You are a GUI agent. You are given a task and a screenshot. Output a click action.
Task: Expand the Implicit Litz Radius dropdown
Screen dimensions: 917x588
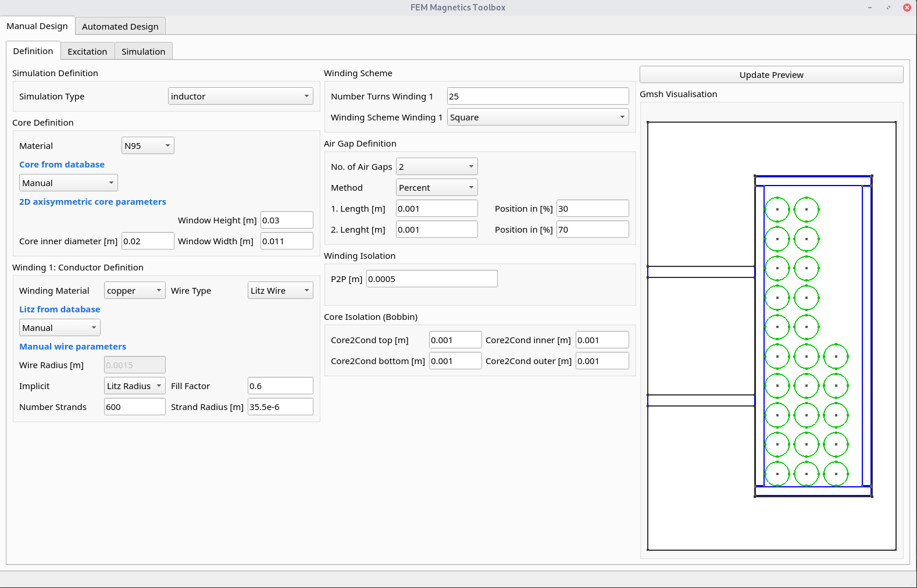click(x=135, y=386)
